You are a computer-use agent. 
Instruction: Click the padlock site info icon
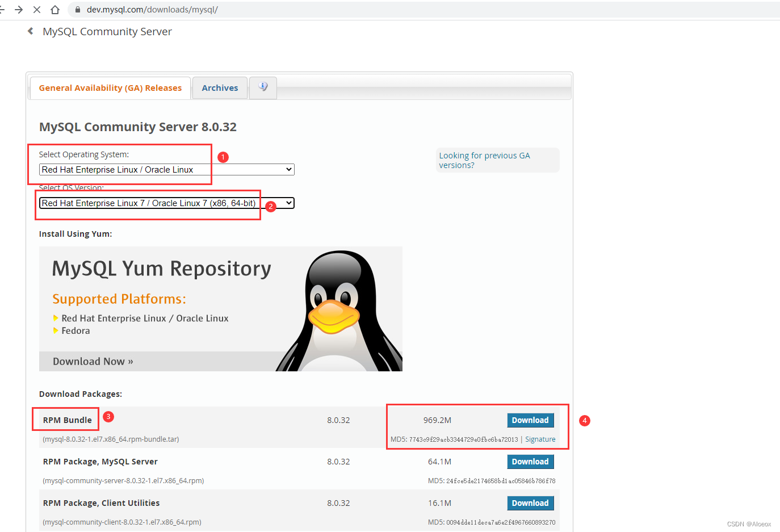coord(78,10)
